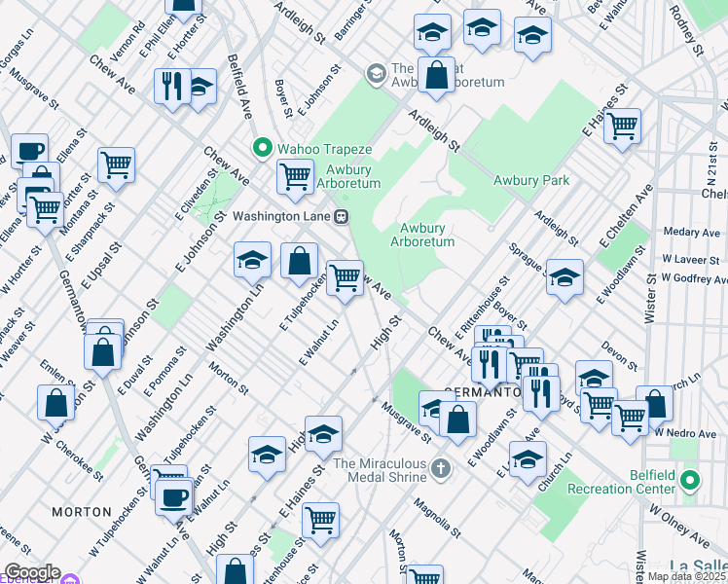
Task: Click the W Olney Ave street label
Action: [679, 527]
